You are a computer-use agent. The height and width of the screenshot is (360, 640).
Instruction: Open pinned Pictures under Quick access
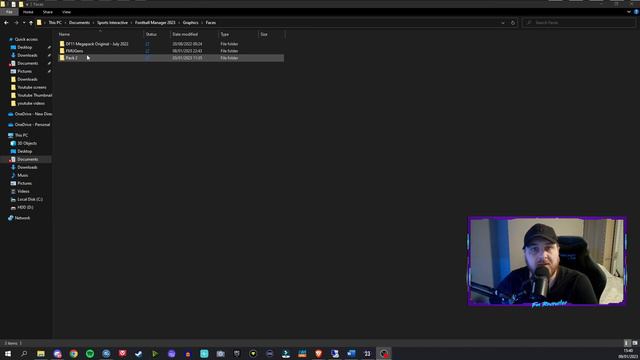click(x=24, y=71)
